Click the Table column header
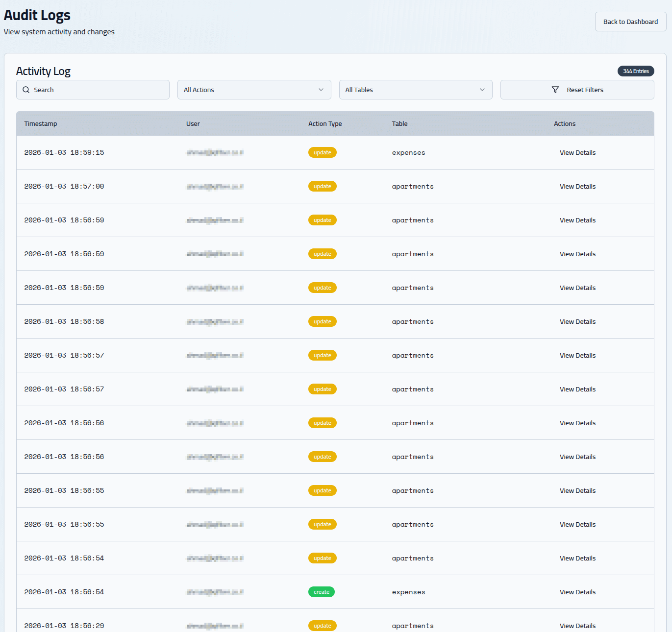 coord(399,123)
